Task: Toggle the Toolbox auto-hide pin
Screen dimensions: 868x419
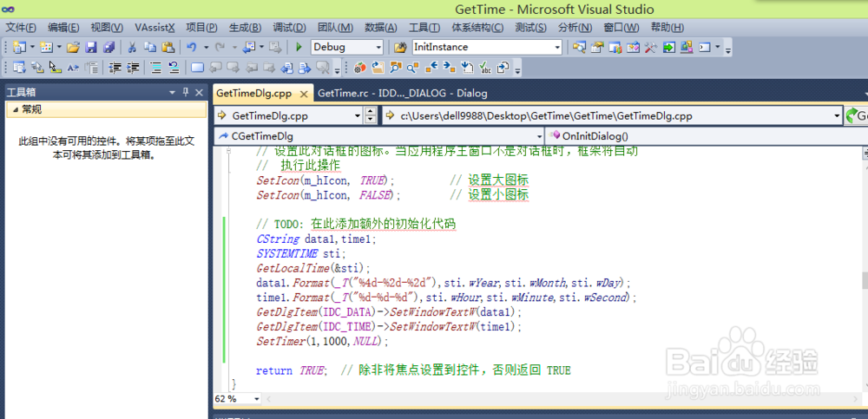Action: [x=186, y=93]
